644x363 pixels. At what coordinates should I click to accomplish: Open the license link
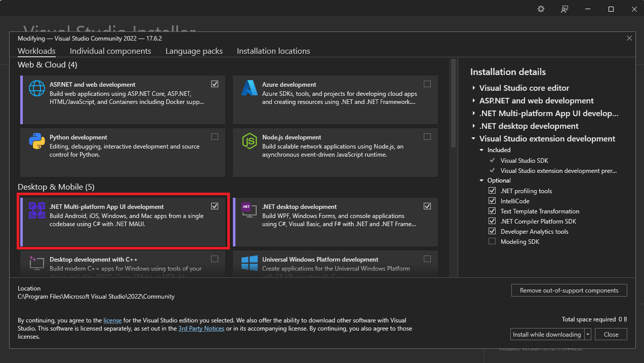click(112, 320)
